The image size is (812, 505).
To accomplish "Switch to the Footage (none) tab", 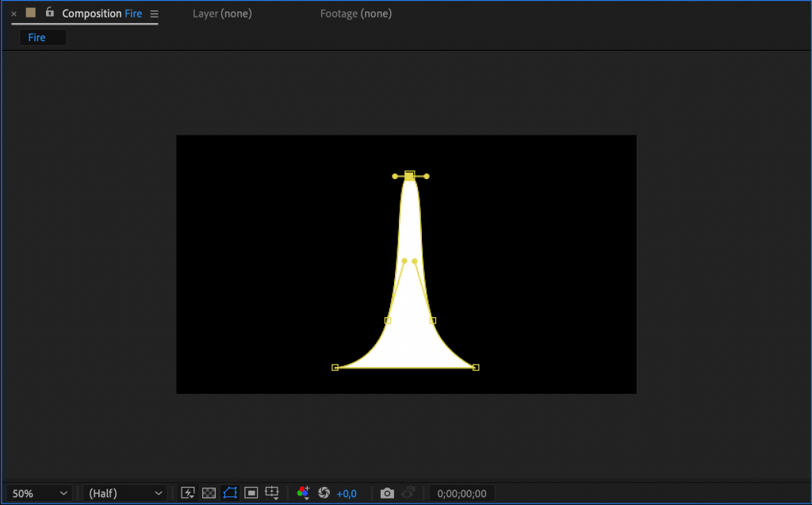I will [x=356, y=13].
